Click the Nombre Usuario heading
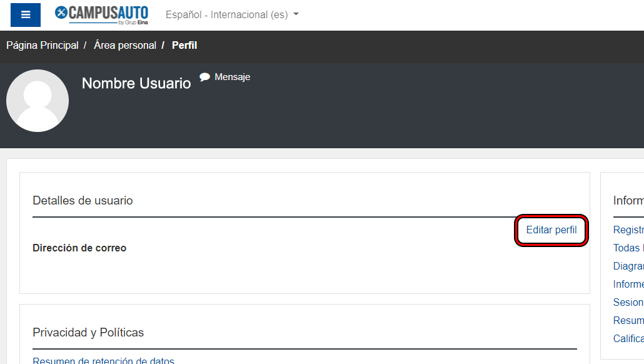 [x=136, y=84]
